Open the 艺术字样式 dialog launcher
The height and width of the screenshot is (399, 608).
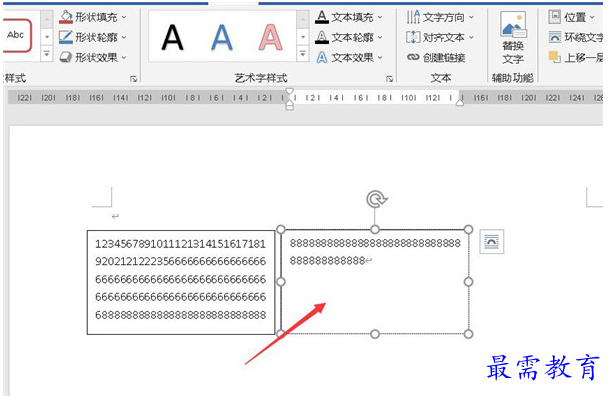(x=390, y=79)
